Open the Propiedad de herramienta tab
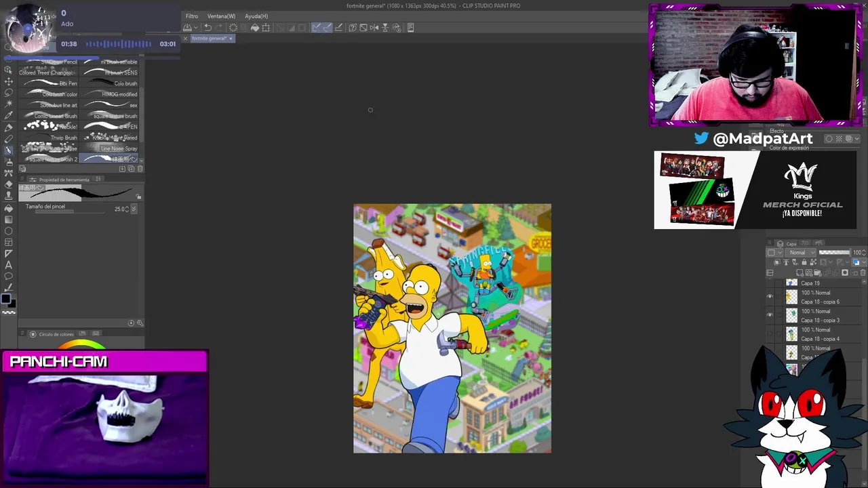The height and width of the screenshot is (488, 868). point(60,180)
